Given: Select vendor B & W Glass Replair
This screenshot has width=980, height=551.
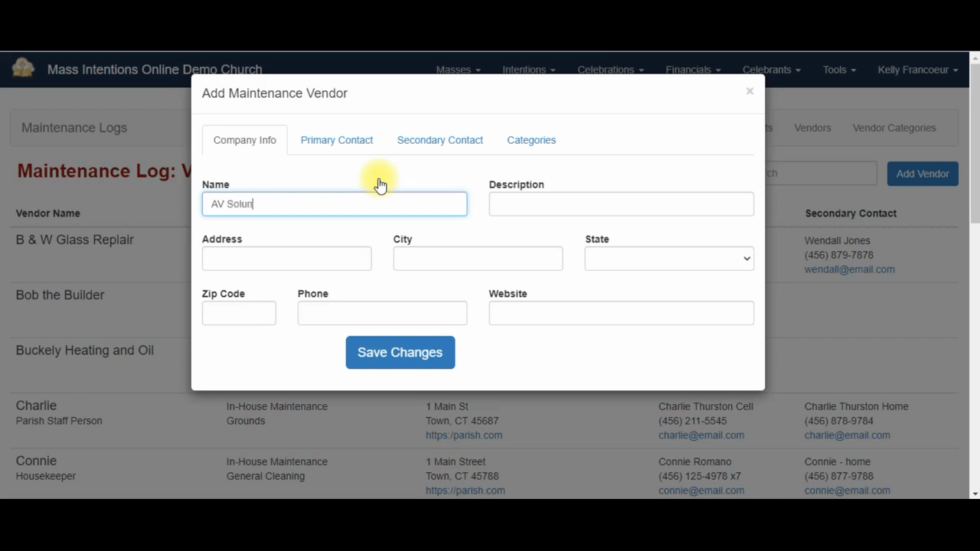Looking at the screenshot, I should pyautogui.click(x=75, y=240).
